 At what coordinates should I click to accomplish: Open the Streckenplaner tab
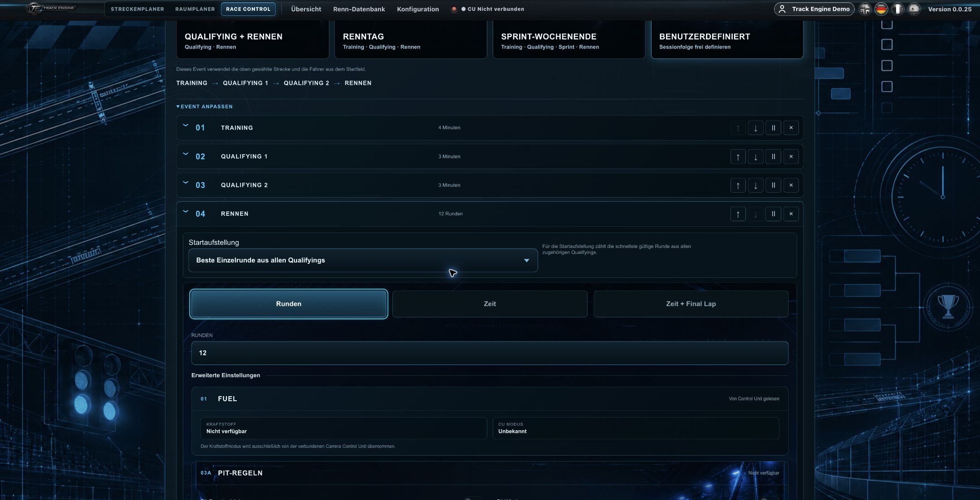point(137,9)
